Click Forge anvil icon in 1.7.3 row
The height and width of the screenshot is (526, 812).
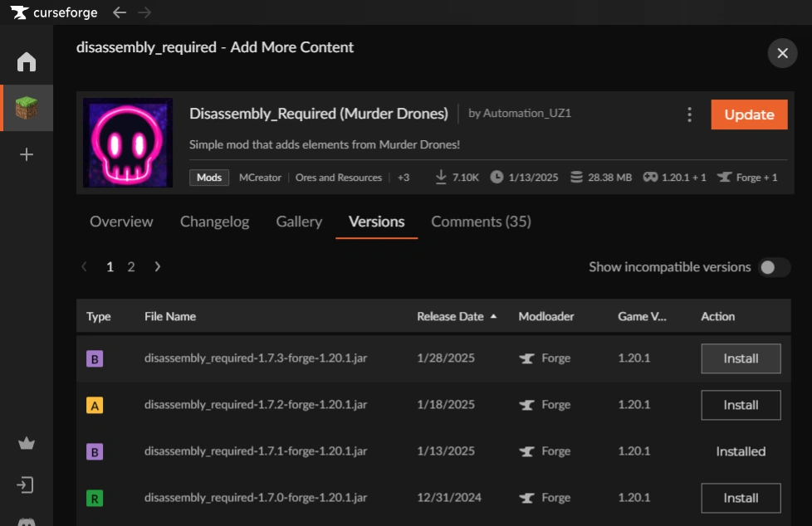[x=526, y=358]
